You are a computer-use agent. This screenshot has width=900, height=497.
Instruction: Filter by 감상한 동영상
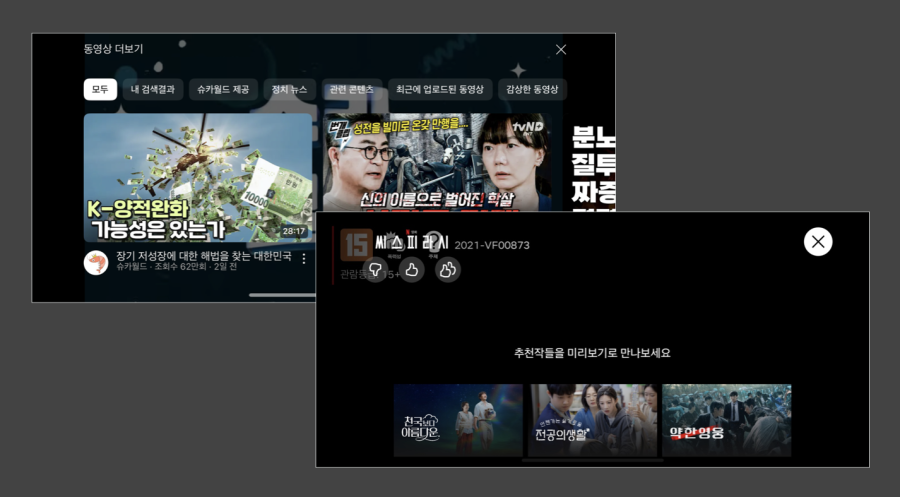pos(532,89)
